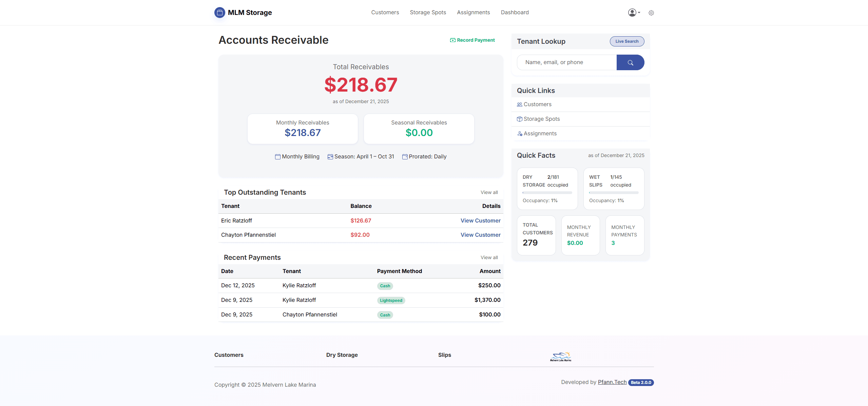Viewport: 868px width, 406px height.
Task: Open the settings gear icon
Action: (x=651, y=13)
